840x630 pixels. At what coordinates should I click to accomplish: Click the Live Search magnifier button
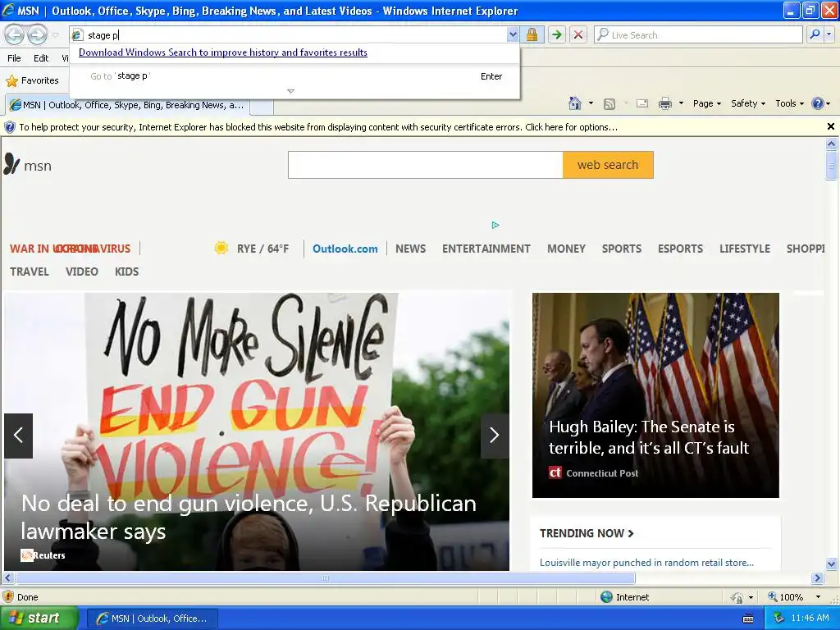815,34
